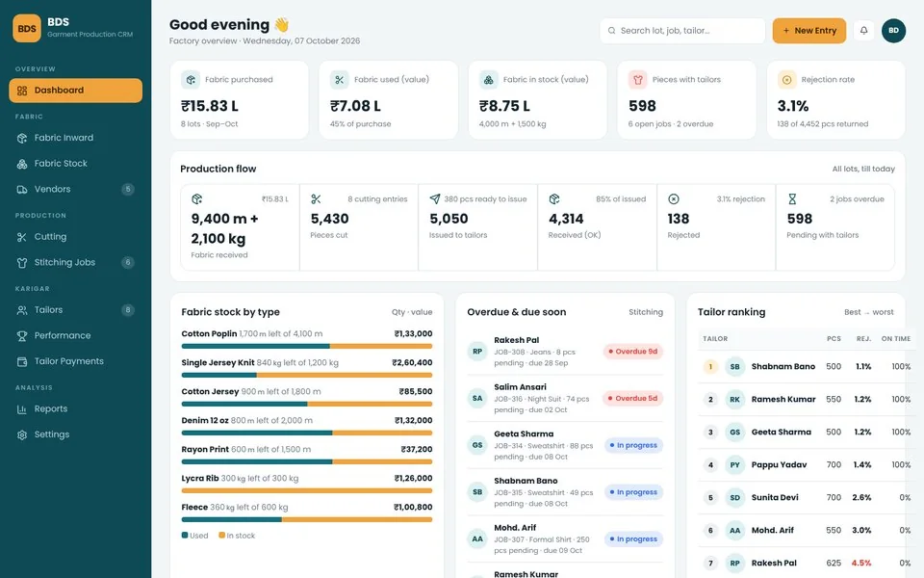Click Mohd. Arif's In progress badge
The image size is (924, 578).
click(633, 539)
